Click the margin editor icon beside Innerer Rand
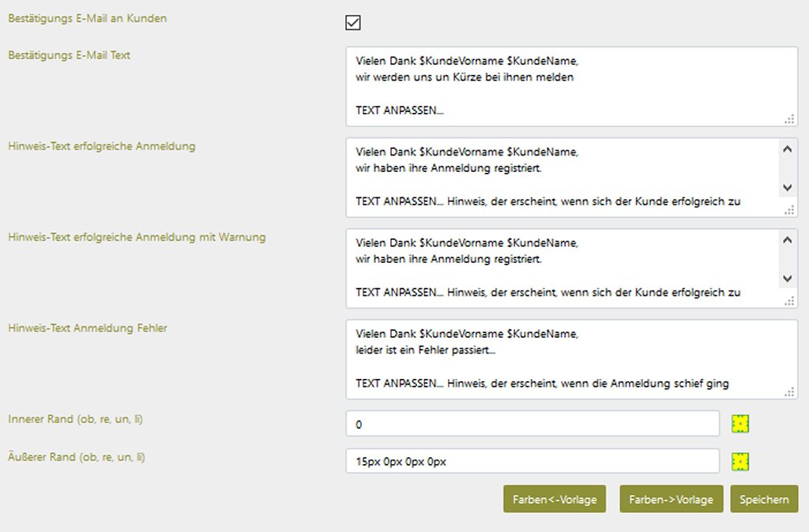 pyautogui.click(x=740, y=424)
